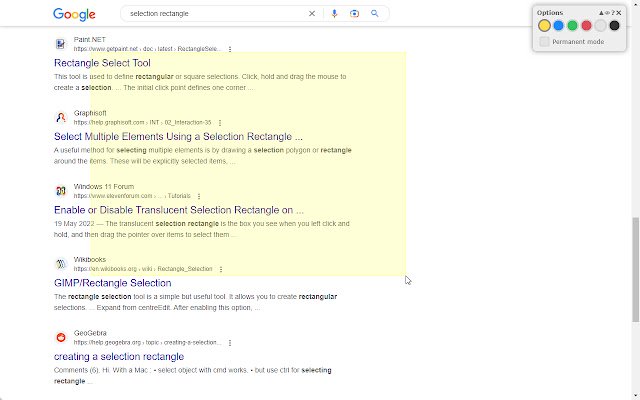Open more options for Windows 11 Forum result
Viewport: 640px width, 400px height.
click(x=199, y=196)
